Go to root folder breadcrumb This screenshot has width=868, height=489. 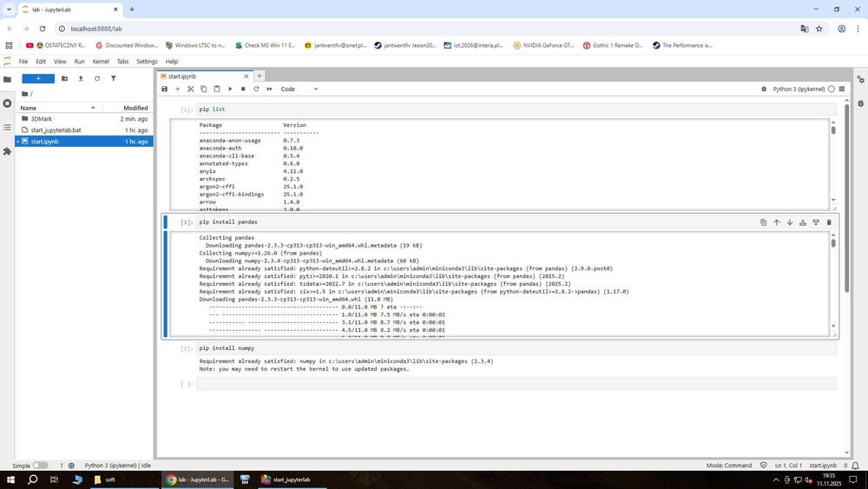point(27,94)
